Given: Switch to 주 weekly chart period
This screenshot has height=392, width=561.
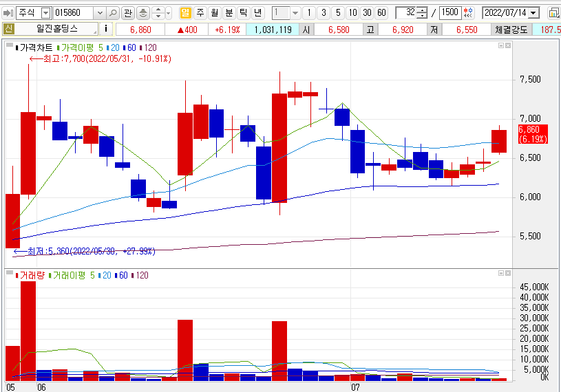Looking at the screenshot, I should tap(200, 13).
